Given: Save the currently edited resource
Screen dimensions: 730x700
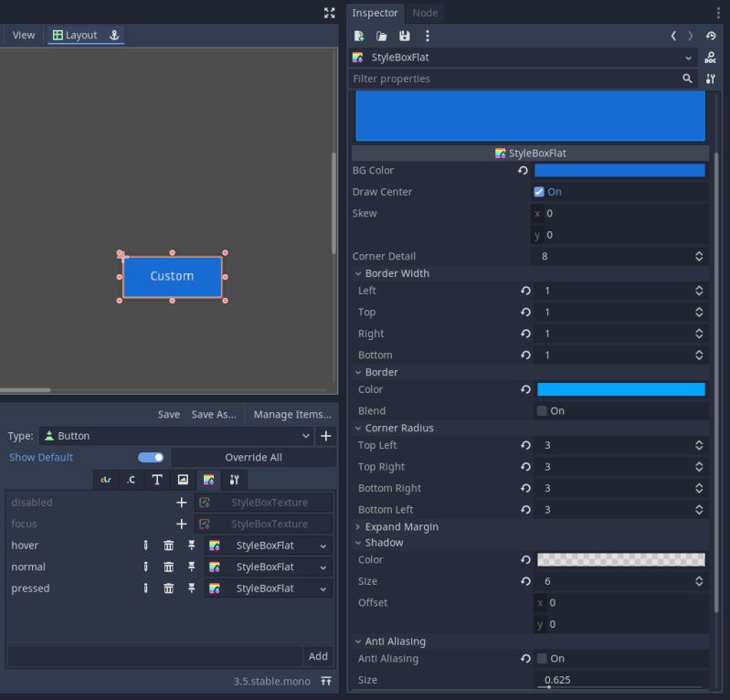Looking at the screenshot, I should 404,36.
